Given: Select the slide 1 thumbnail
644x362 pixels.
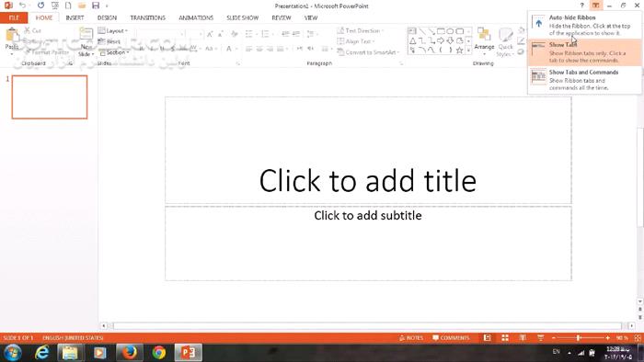Looking at the screenshot, I should point(50,97).
